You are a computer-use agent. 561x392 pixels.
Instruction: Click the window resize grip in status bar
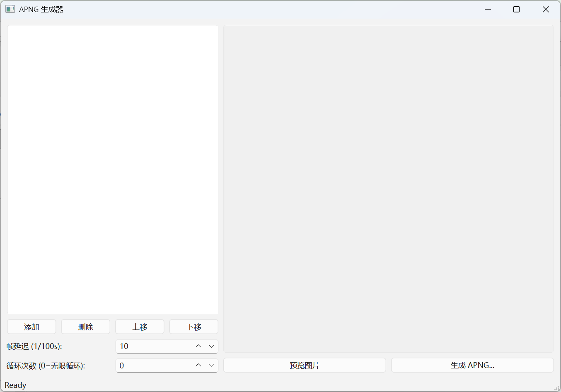(556, 387)
